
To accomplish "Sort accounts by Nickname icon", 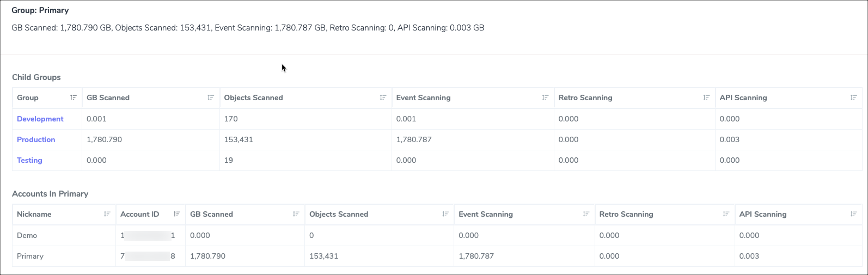I will point(107,214).
